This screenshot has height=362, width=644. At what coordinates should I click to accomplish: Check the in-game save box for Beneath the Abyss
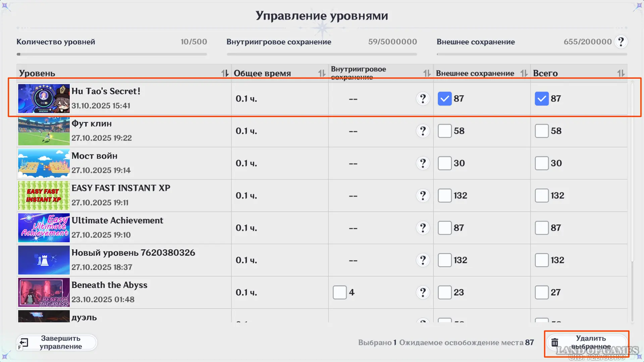point(339,292)
